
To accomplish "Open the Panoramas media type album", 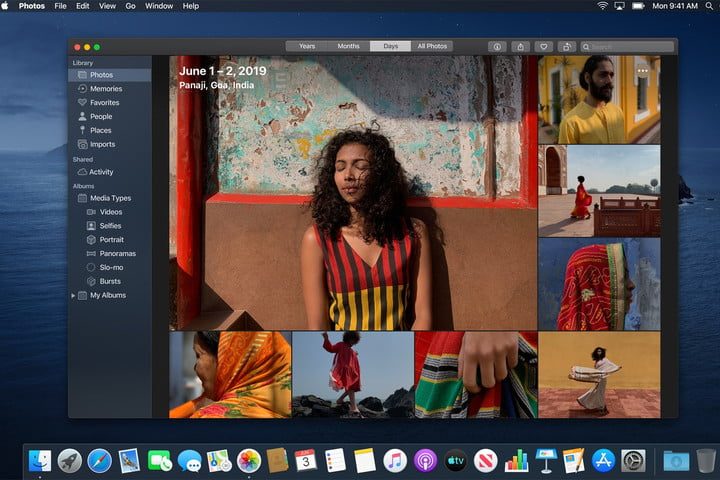I will (117, 254).
